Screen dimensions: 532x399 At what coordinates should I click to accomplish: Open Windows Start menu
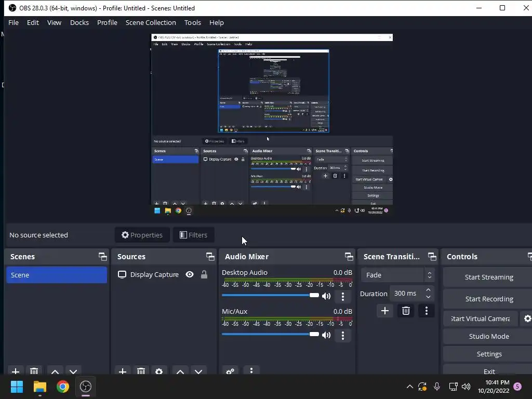pyautogui.click(x=17, y=387)
